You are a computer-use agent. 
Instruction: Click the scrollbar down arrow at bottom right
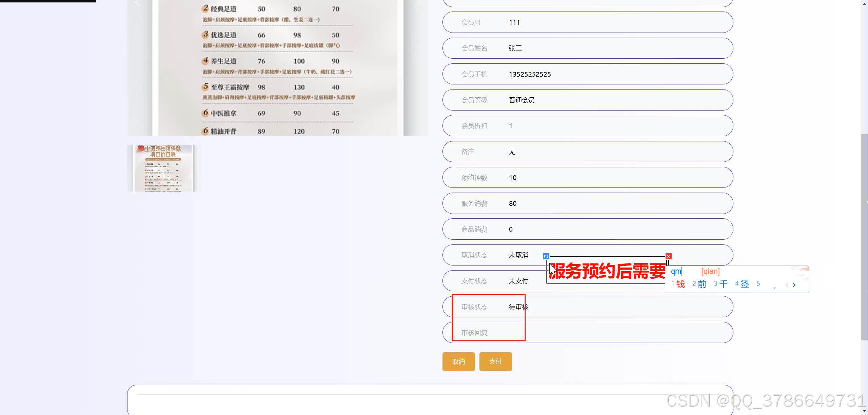(x=863, y=410)
